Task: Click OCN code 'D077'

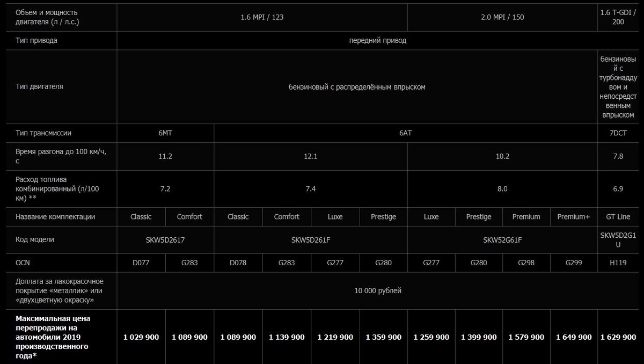Action: 141,263
